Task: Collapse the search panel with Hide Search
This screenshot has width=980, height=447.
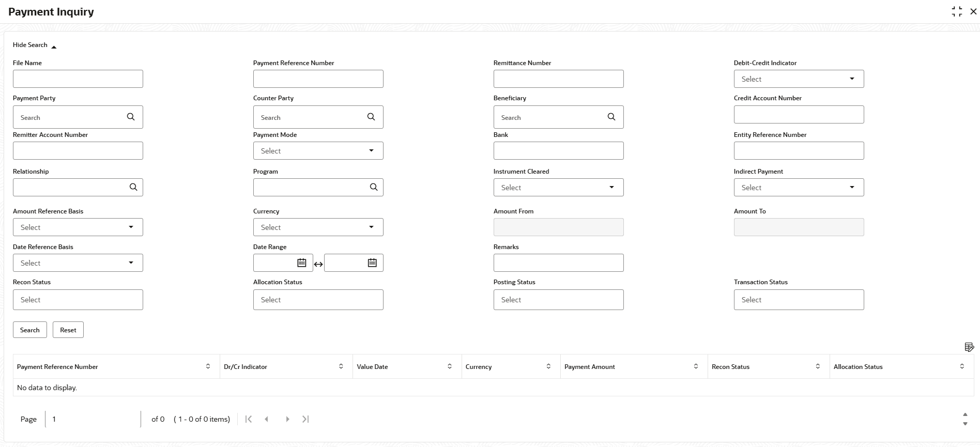Action: coord(34,45)
